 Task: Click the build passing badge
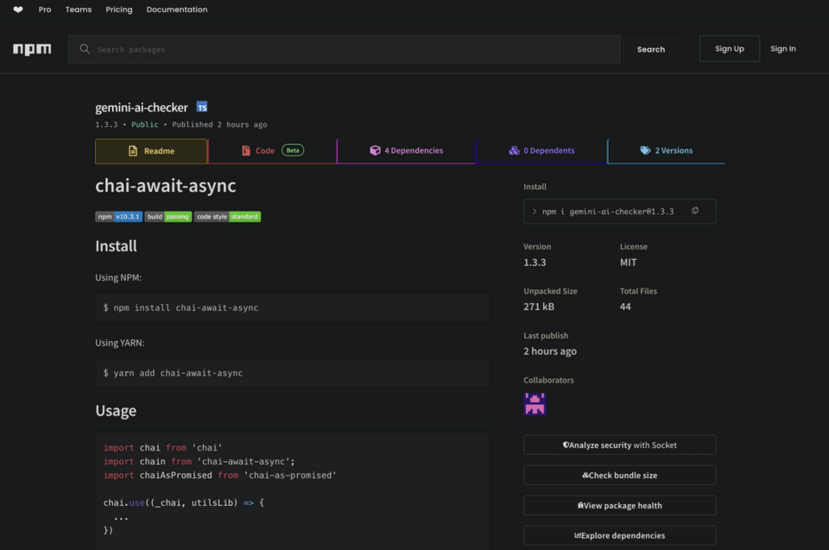pyautogui.click(x=168, y=216)
